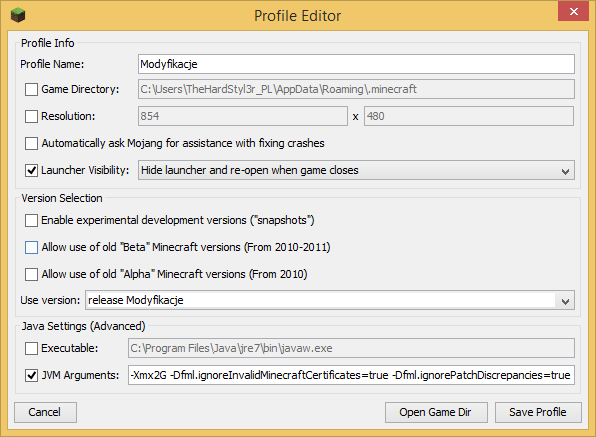Allow old Beta Minecraft versions checkbox
Viewport: 596px width, 437px height.
[31, 247]
